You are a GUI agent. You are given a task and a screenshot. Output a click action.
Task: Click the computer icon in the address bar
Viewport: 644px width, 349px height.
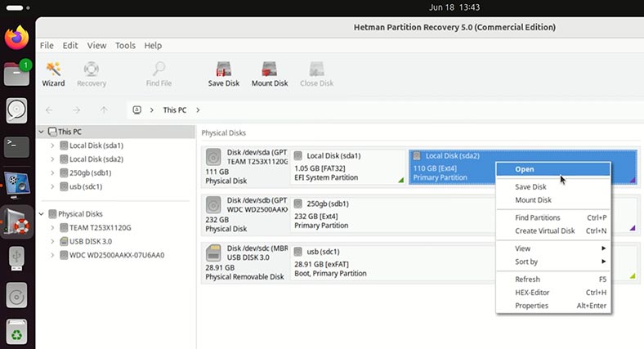tap(136, 110)
